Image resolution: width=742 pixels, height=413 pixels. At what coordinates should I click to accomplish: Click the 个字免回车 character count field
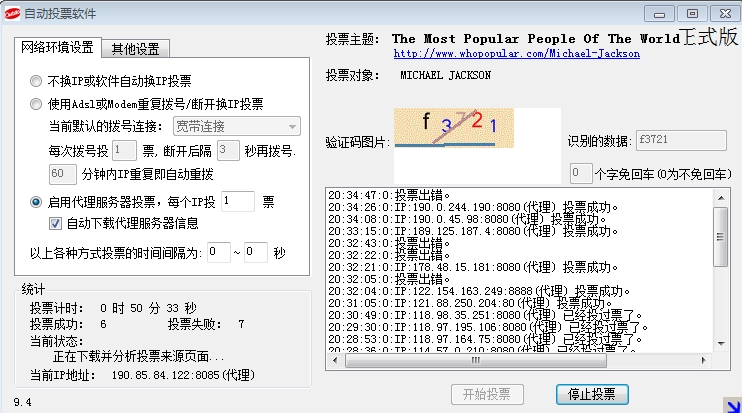point(581,173)
